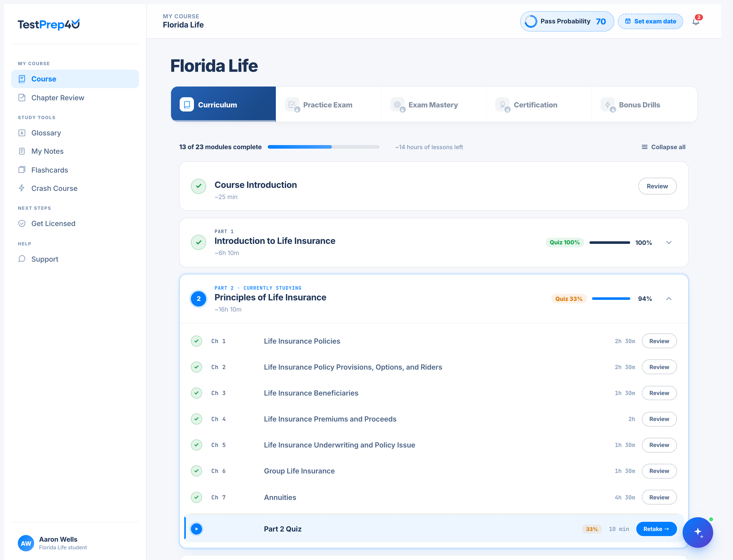
Task: Click the Collapse all list icon
Action: [x=645, y=147]
